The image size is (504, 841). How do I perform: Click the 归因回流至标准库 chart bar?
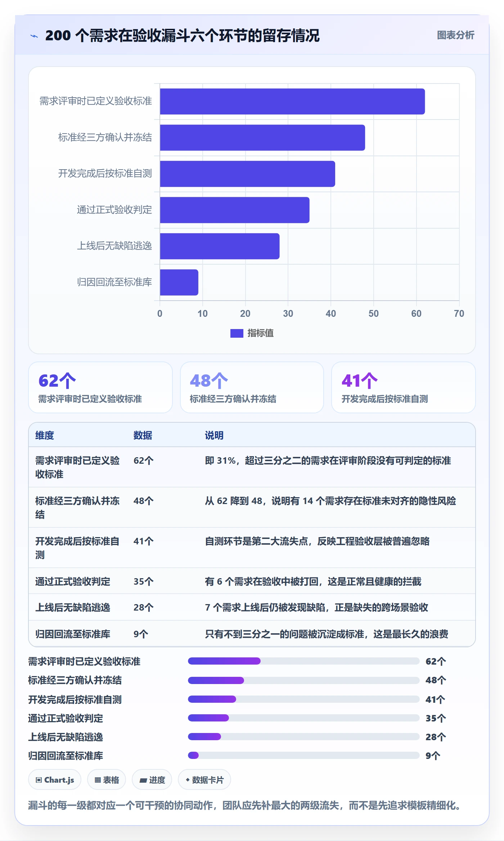[x=179, y=282]
